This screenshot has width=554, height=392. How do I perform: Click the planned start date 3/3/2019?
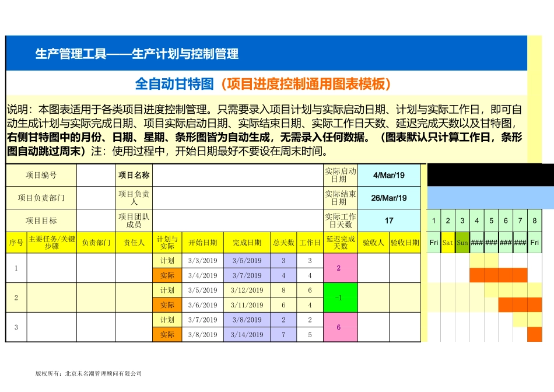tap(203, 261)
